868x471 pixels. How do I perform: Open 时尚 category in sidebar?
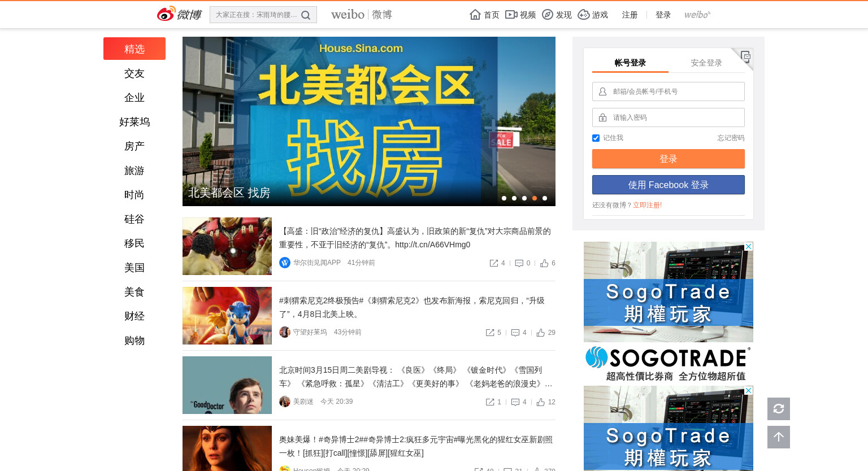[x=134, y=195]
